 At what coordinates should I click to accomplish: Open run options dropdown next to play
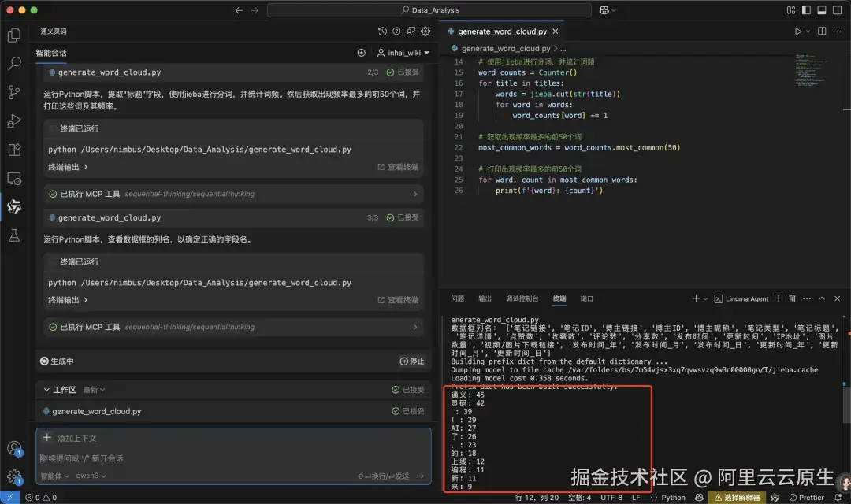808,31
